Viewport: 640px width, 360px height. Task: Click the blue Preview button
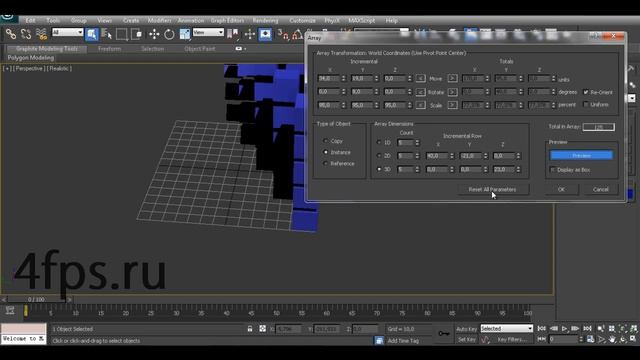click(x=581, y=156)
